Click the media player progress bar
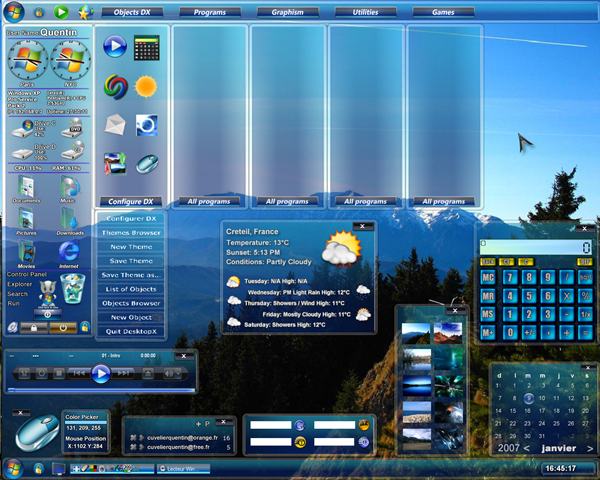The width and height of the screenshot is (600, 480). [x=101, y=390]
